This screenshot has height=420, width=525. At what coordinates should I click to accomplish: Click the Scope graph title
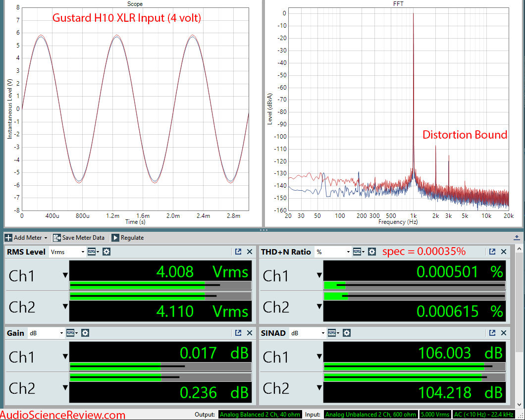coord(135,4)
